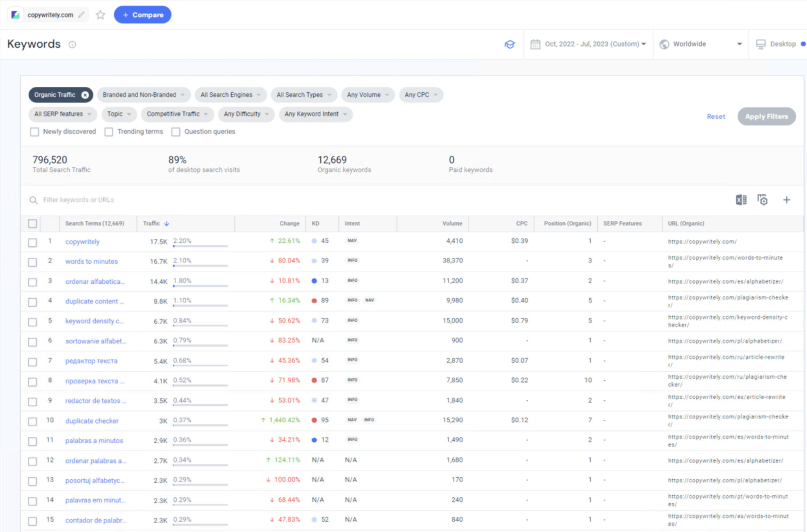This screenshot has height=532, width=807.
Task: Open the Any Keyword Intent filter
Action: [x=315, y=114]
